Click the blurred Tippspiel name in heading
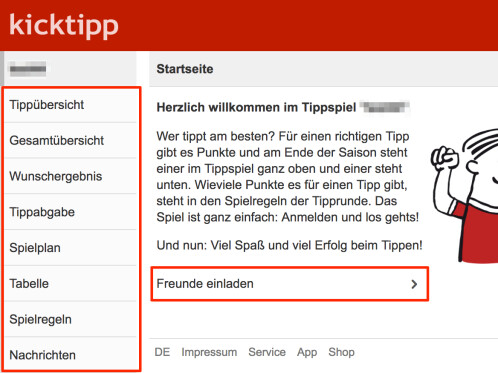 385,107
